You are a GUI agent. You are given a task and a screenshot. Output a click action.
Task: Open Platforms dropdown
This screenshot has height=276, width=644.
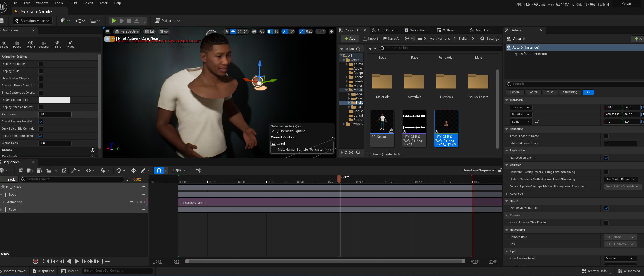pos(168,21)
